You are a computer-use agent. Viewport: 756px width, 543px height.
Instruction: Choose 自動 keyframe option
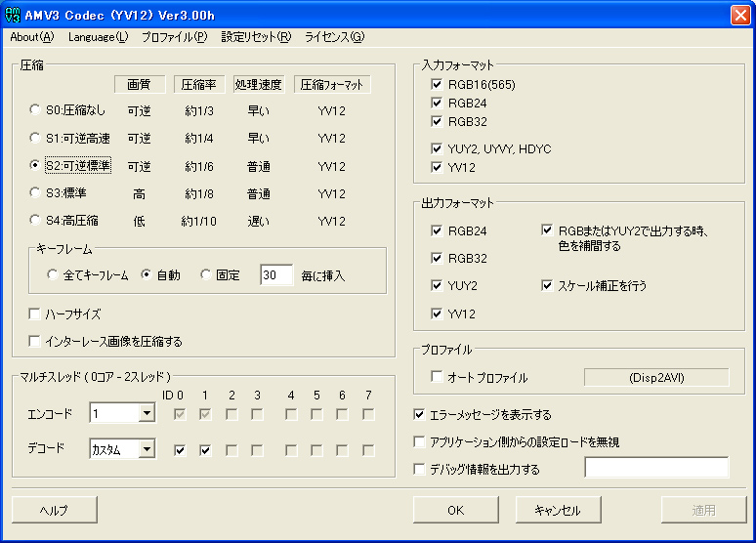[x=147, y=274]
